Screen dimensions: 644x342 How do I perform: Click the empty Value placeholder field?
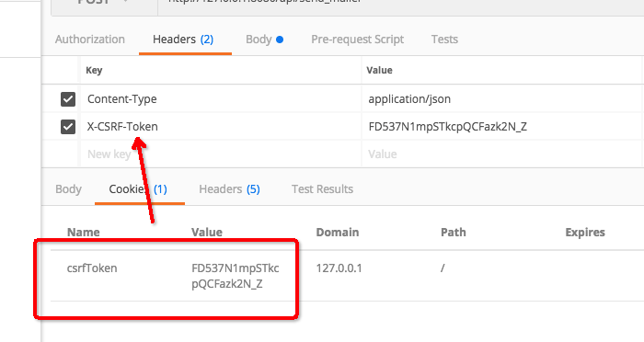pyautogui.click(x=502, y=154)
